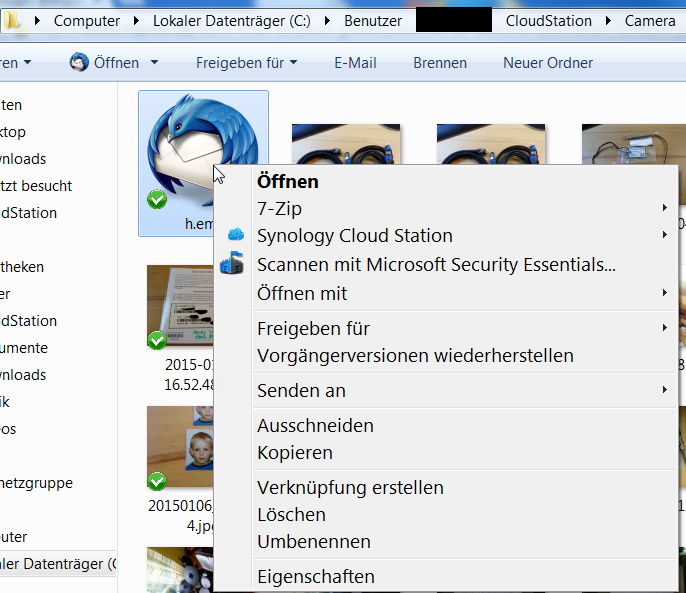Select Kopieren from the context menu
Viewport: 686px width, 593px height.
[x=446, y=453]
